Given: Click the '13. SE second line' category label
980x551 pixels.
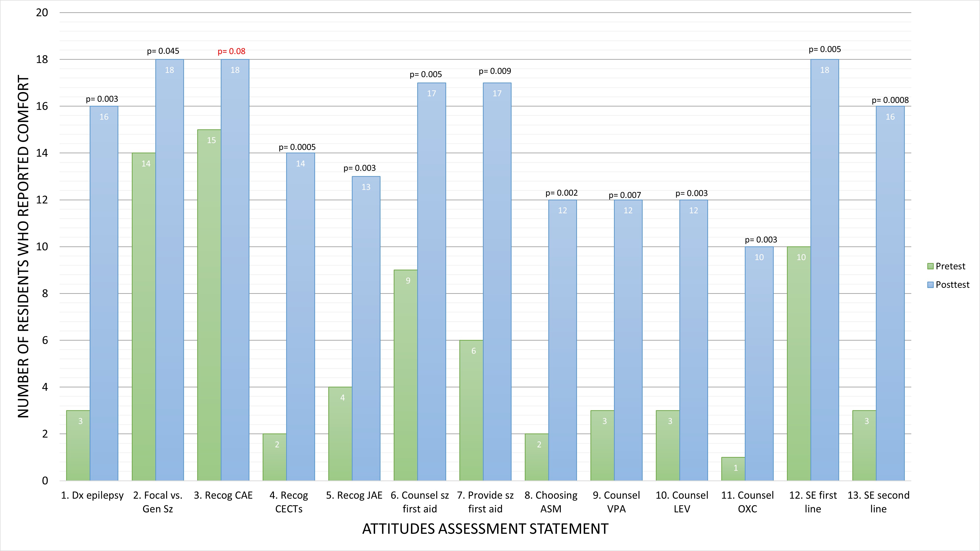Looking at the screenshot, I should (878, 502).
